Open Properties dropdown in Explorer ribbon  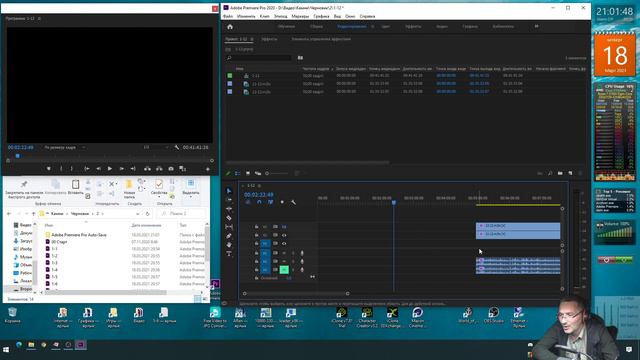click(159, 197)
